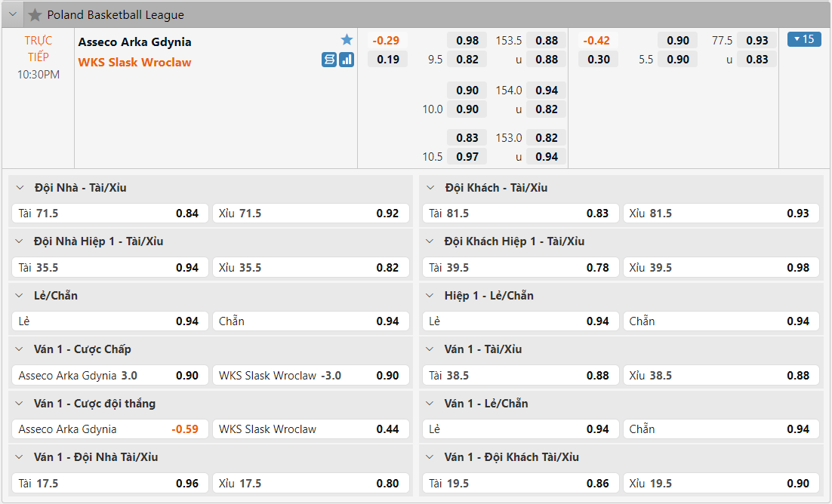Bet WKS Slask Wroclaw to win quarter 1
832x504 pixels.
coord(311,429)
